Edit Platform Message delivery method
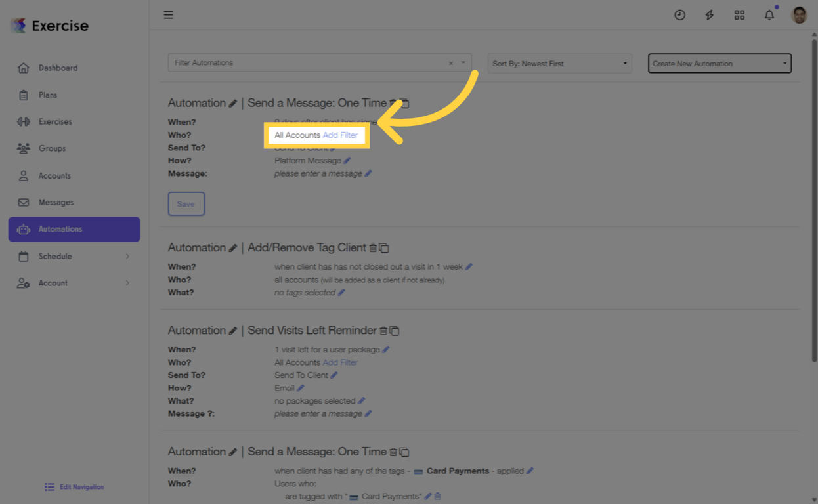Viewport: 818px width, 504px height. coord(347,161)
